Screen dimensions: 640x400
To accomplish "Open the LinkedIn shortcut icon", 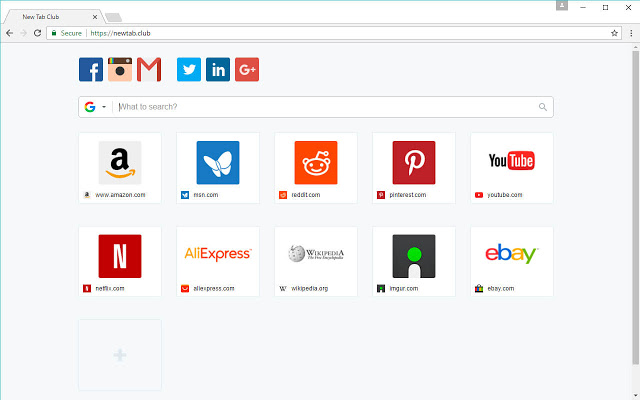I will pos(218,69).
